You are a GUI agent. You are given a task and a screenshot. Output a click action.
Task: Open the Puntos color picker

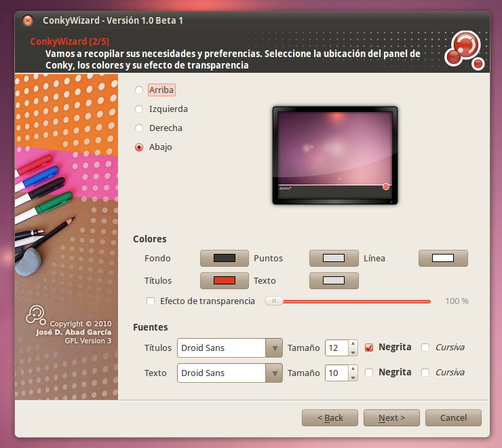tap(334, 258)
